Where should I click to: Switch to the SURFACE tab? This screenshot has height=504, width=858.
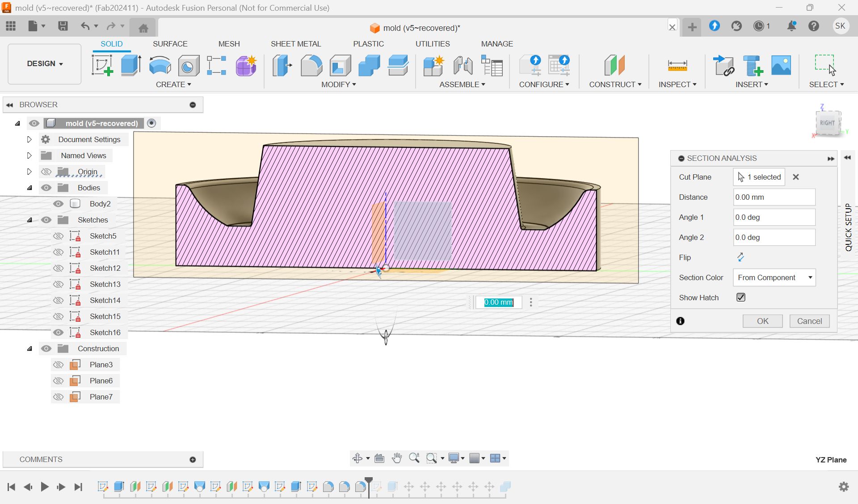(x=170, y=44)
